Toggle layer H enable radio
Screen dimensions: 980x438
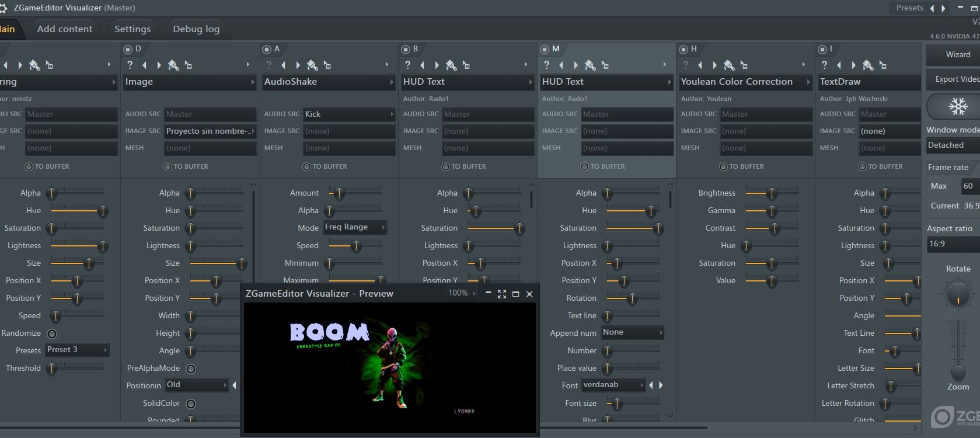click(x=683, y=49)
